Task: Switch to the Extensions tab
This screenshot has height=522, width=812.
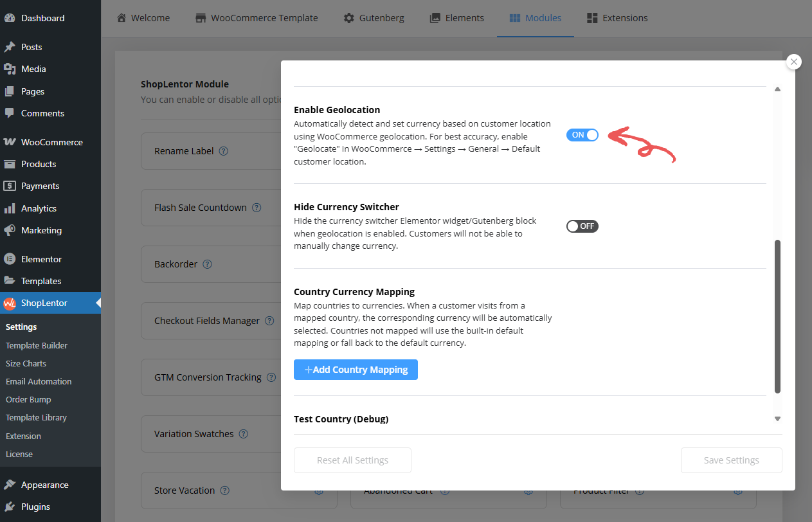Action: [617, 17]
